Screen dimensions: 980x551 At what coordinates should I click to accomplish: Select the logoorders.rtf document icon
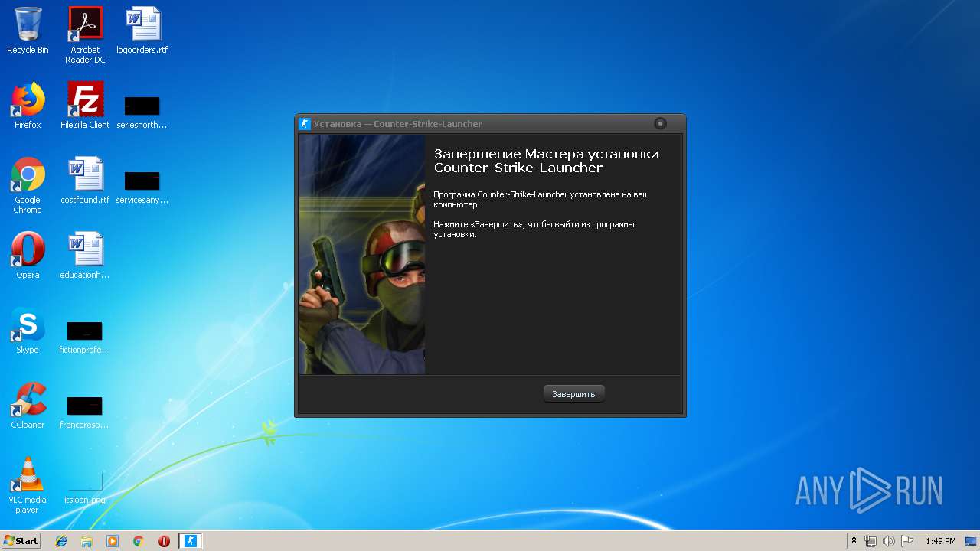click(142, 31)
